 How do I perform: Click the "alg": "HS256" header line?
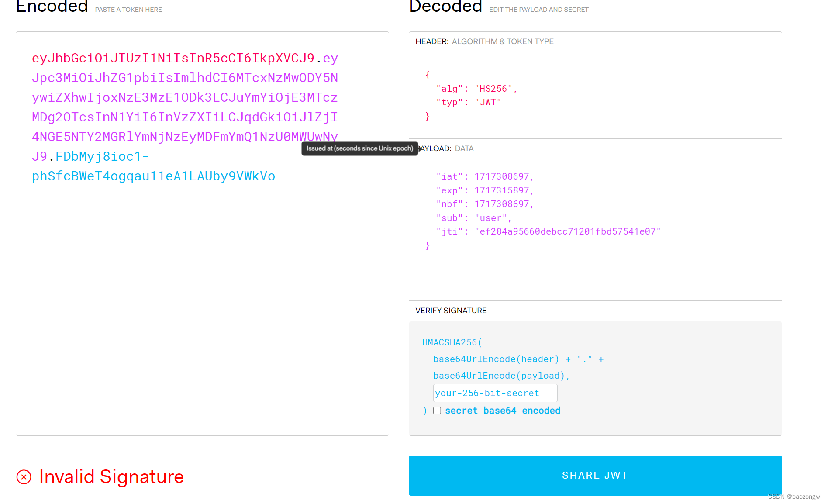[x=476, y=89]
